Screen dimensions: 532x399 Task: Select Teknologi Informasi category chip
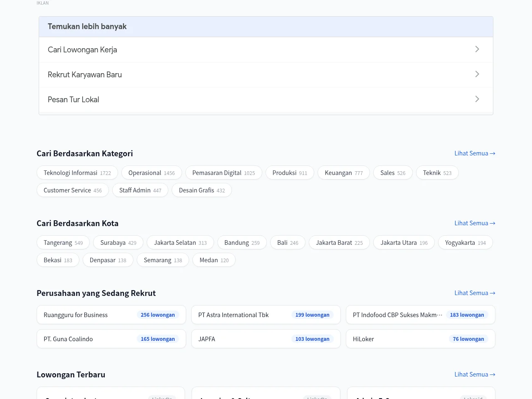click(77, 173)
